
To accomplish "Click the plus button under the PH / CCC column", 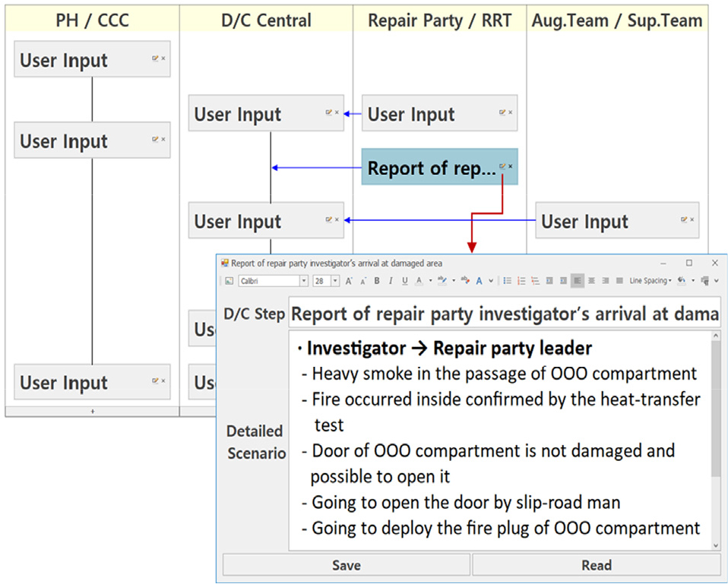I will 93,412.
